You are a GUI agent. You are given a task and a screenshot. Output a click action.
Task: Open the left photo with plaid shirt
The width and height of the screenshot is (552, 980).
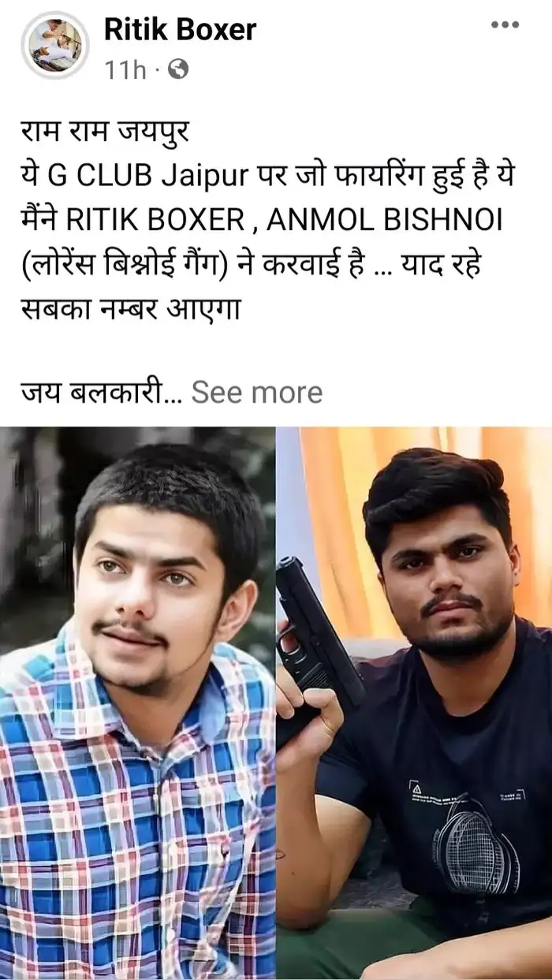pos(137,702)
